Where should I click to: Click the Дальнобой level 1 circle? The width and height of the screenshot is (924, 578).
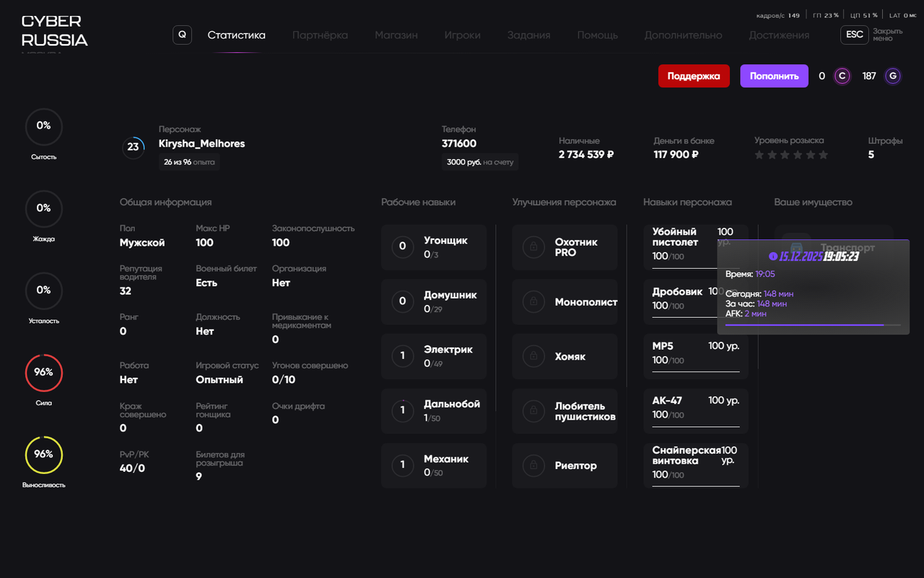coord(403,410)
